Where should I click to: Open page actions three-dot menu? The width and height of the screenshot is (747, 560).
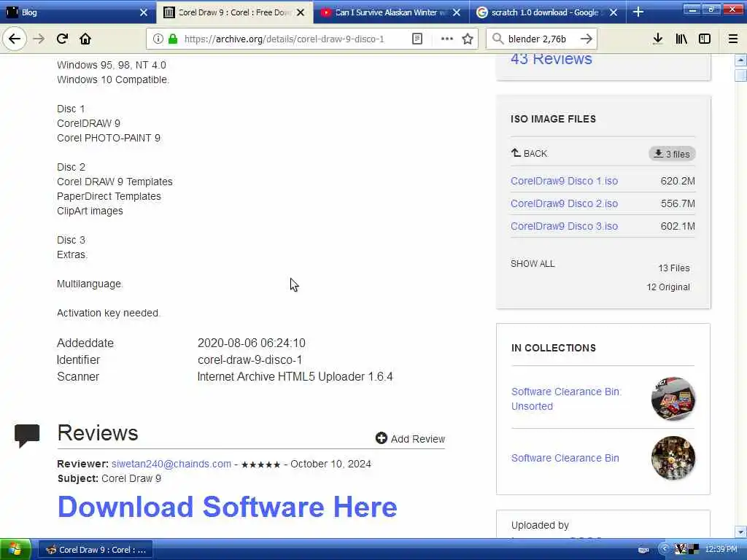tap(447, 39)
